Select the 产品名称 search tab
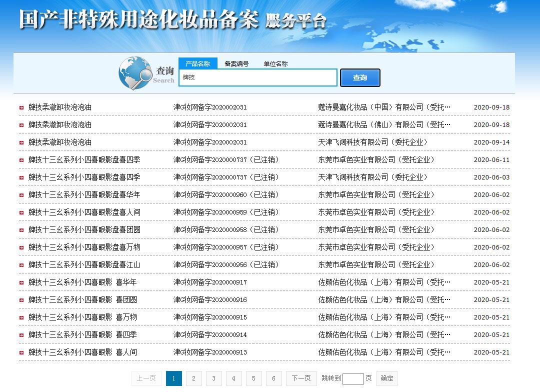The width and height of the screenshot is (540, 392). (x=197, y=63)
